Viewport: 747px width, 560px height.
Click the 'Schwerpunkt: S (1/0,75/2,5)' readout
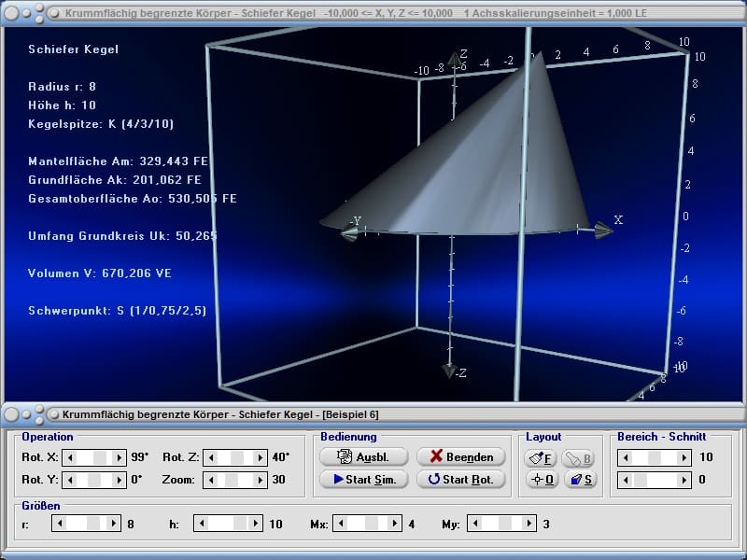[118, 311]
